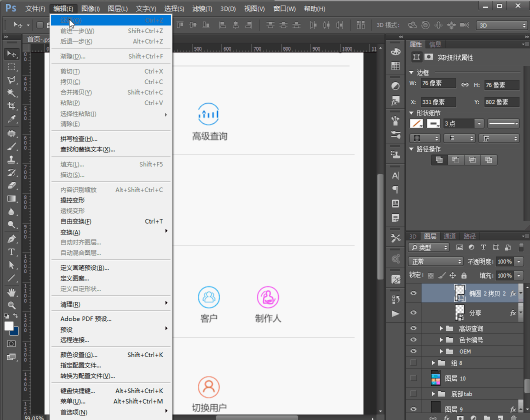Select the Eyedropper tool
The height and width of the screenshot is (420, 530).
[x=11, y=119]
